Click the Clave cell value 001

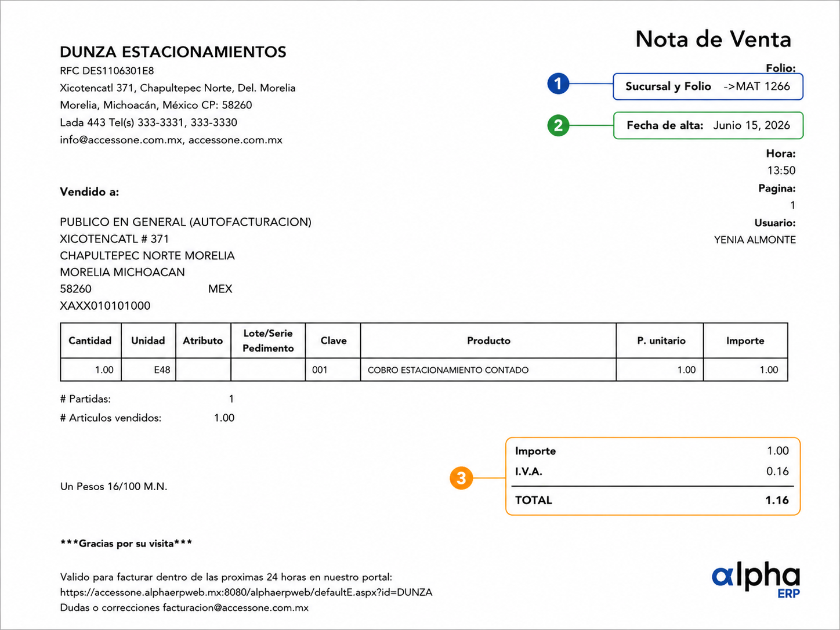tap(320, 370)
